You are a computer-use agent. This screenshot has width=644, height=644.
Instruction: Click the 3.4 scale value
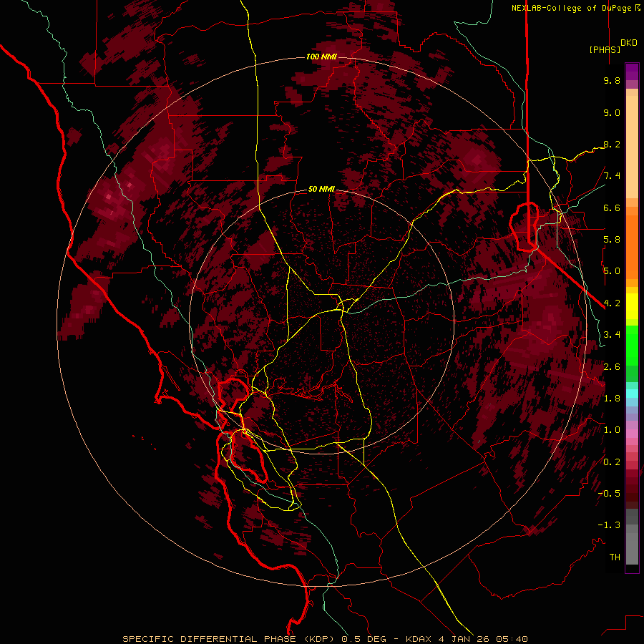tap(612, 335)
